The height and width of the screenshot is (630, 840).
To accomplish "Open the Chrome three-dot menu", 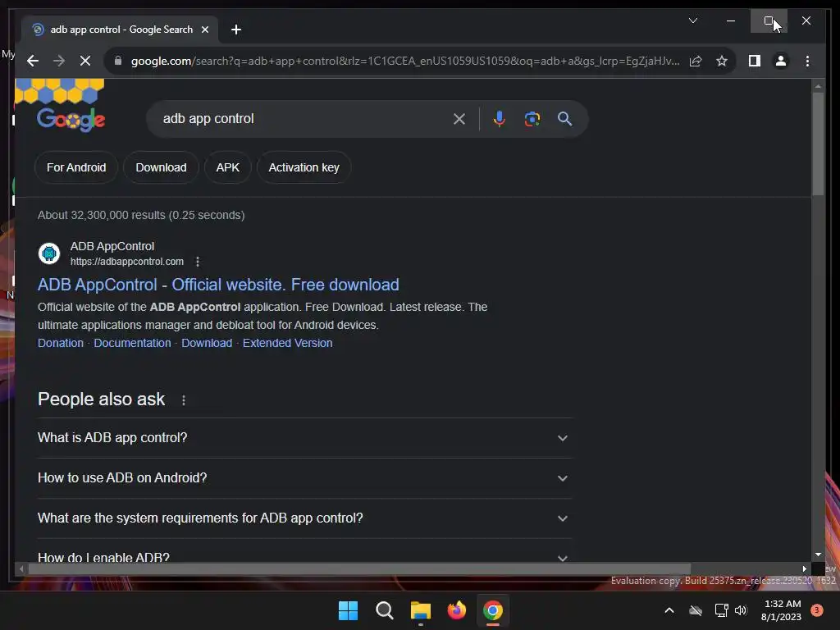I will click(807, 61).
